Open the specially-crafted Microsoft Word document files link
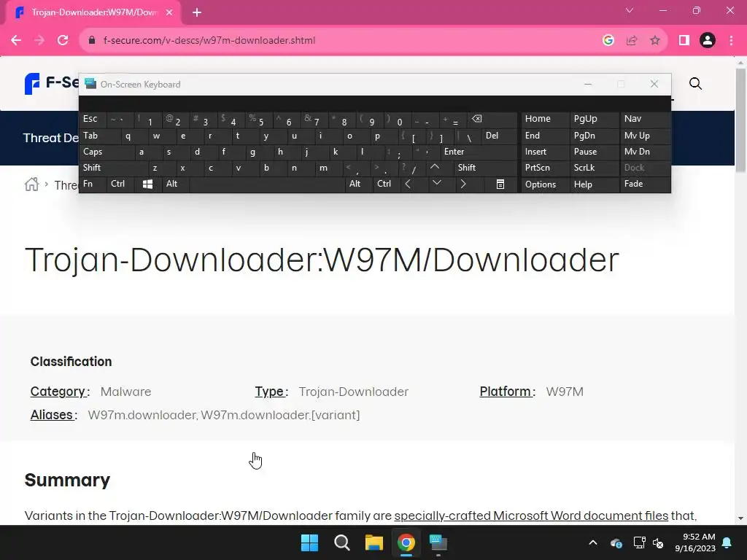The height and width of the screenshot is (560, 747). point(531,516)
